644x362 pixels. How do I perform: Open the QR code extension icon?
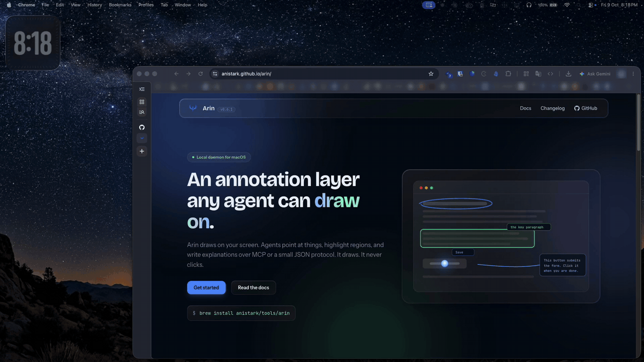[526, 74]
